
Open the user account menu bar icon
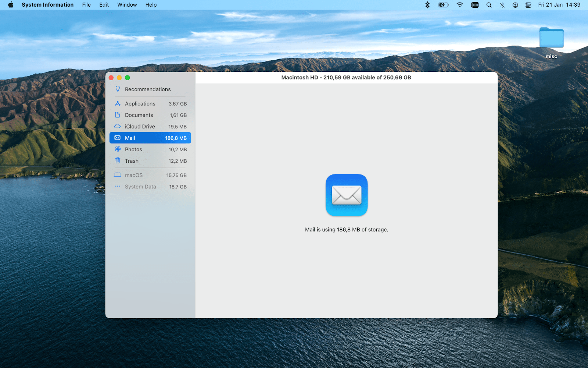tap(515, 5)
